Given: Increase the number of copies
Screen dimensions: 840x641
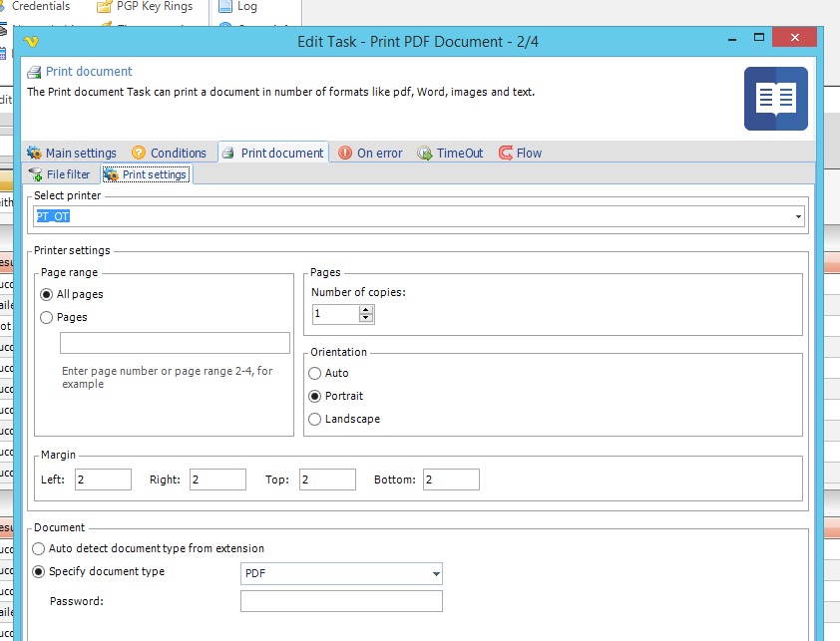Looking at the screenshot, I should point(366,309).
